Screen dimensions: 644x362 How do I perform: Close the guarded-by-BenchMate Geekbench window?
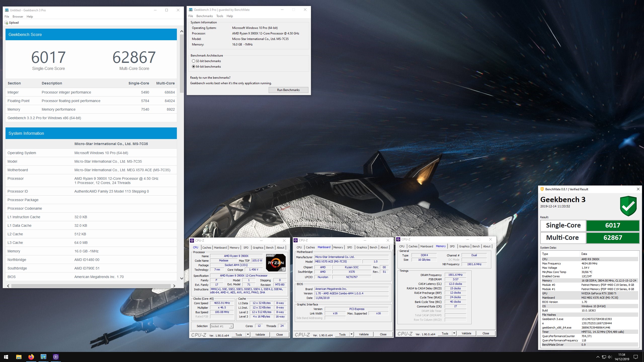click(305, 10)
